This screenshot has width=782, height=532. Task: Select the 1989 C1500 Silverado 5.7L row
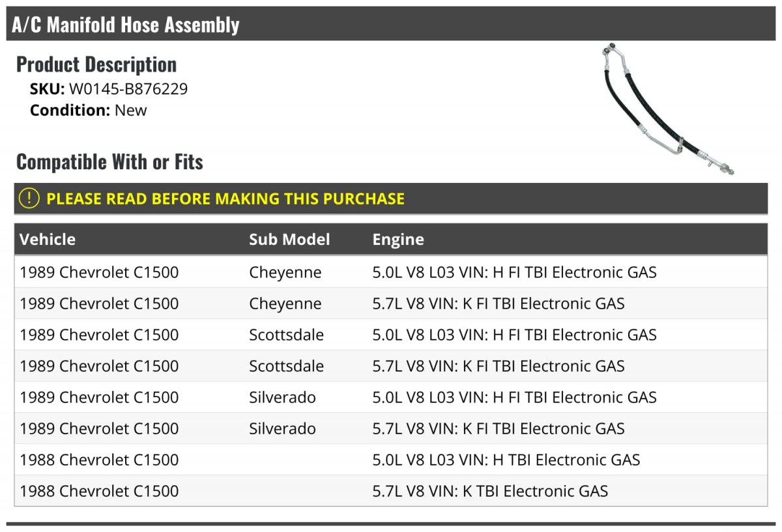(390, 428)
